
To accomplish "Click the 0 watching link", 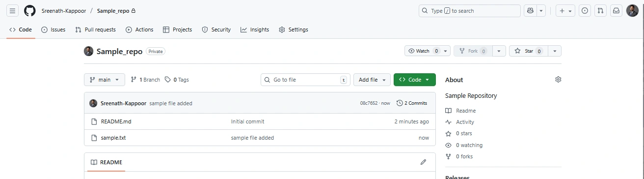I will 464,145.
